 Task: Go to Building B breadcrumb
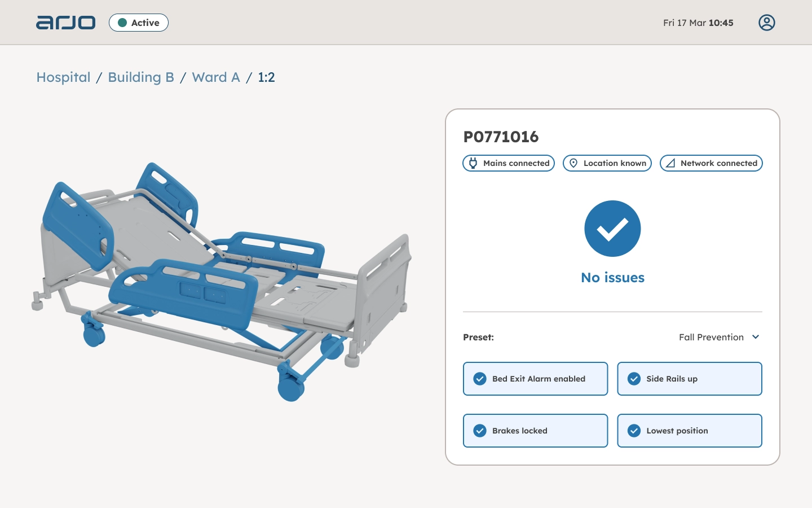coord(141,77)
